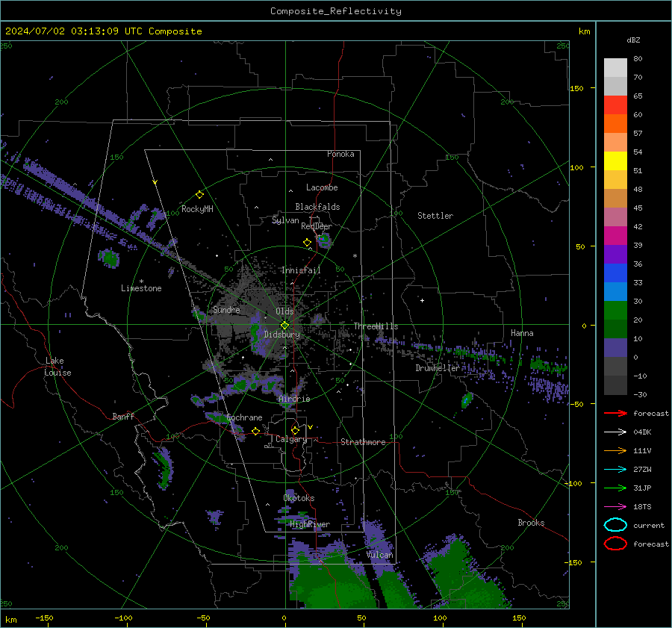
Task: Click the Calgary map label
Action: [291, 439]
